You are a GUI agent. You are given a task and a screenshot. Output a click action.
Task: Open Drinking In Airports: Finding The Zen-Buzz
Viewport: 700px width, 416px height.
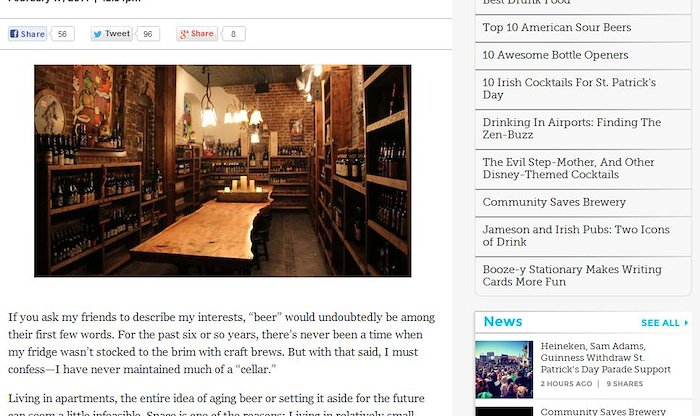[x=571, y=129]
